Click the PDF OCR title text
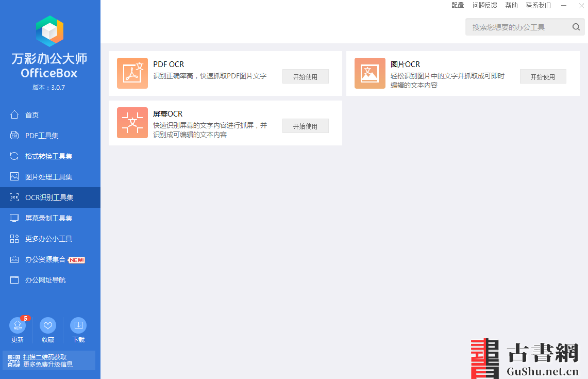This screenshot has height=379, width=588. tap(169, 64)
